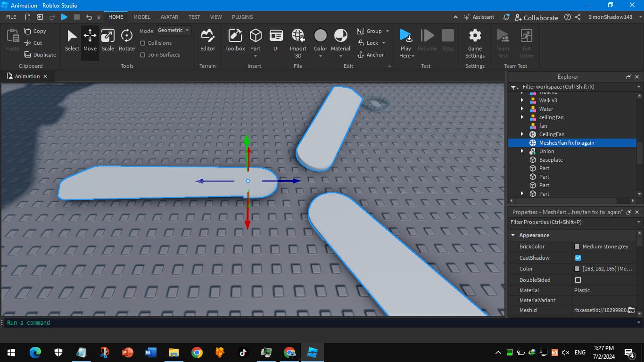
Task: Toggle the CastShadow checkbox
Action: [578, 258]
